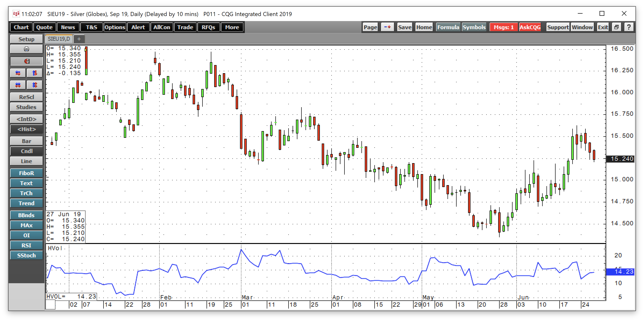Add a new chart tab with plus
The image size is (644, 321).
point(79,39)
